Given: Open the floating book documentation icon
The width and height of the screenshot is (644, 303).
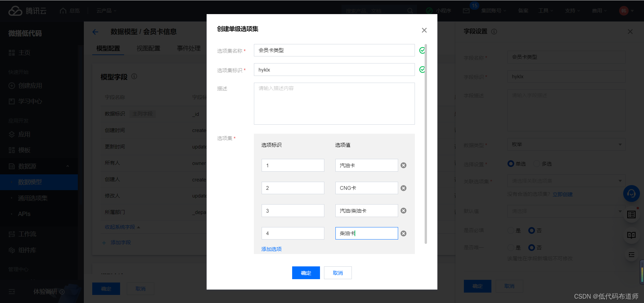Looking at the screenshot, I should click(631, 235).
